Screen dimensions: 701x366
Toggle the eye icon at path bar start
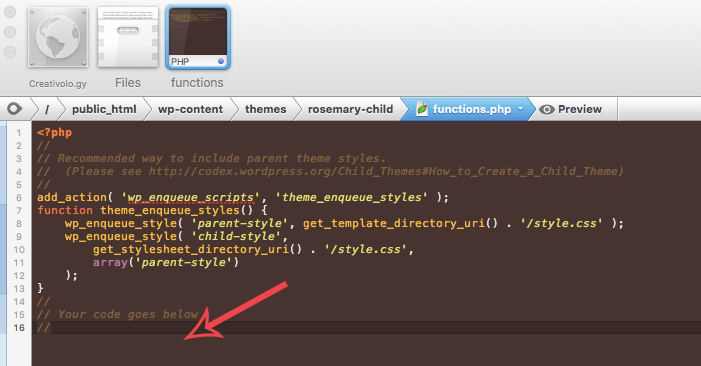(14, 109)
